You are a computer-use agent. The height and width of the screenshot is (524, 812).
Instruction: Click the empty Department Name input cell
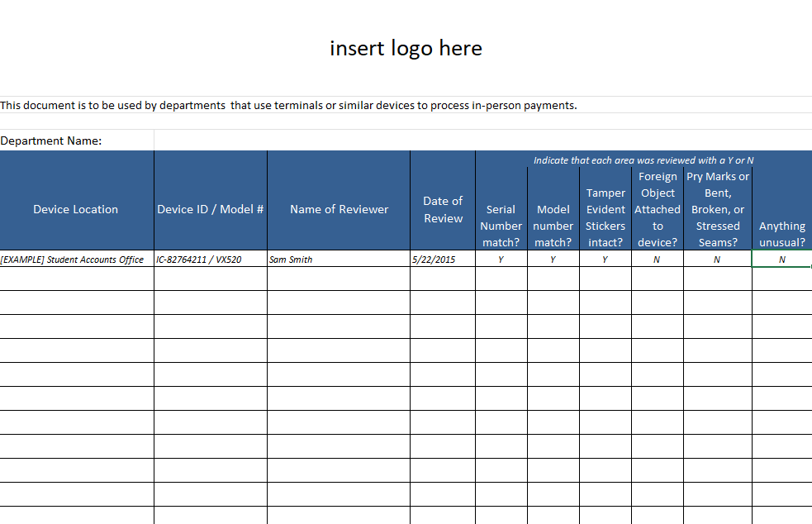(482, 141)
